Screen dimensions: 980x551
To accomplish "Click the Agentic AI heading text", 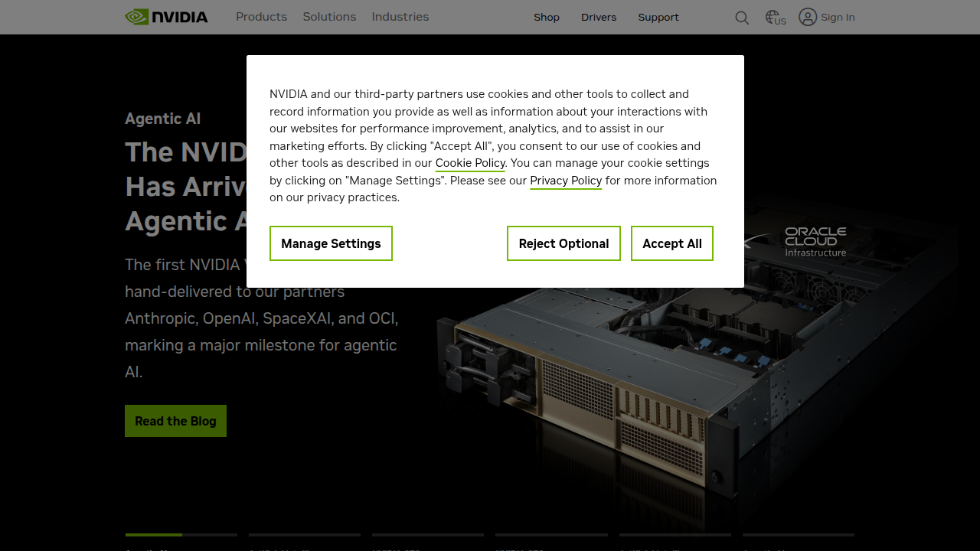I will (163, 119).
